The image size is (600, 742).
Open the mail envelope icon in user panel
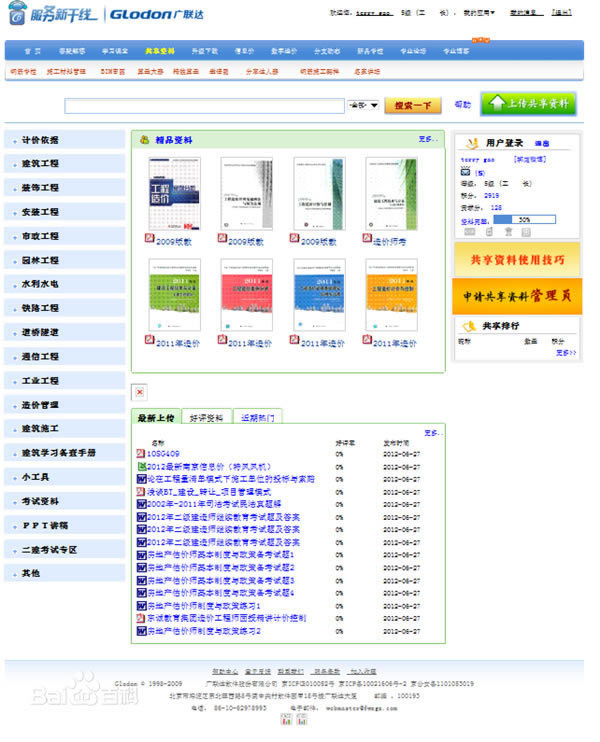point(466,172)
